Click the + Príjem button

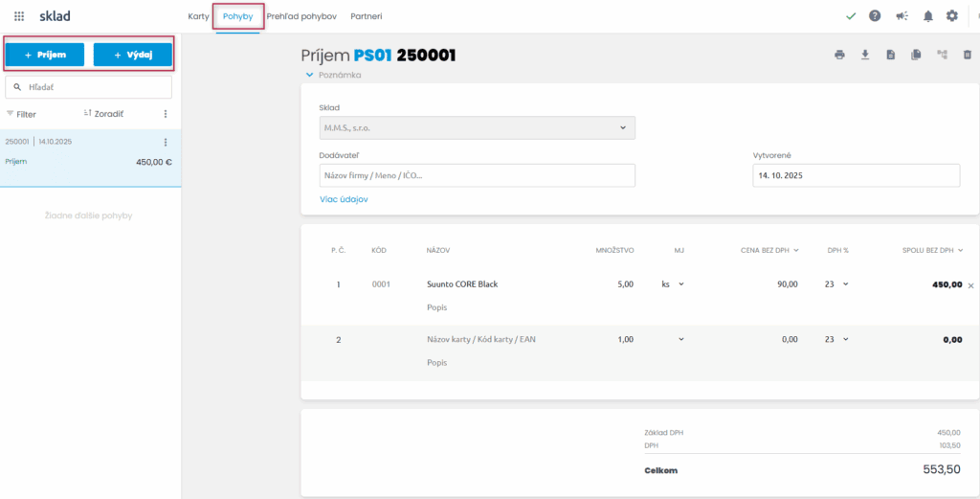45,56
